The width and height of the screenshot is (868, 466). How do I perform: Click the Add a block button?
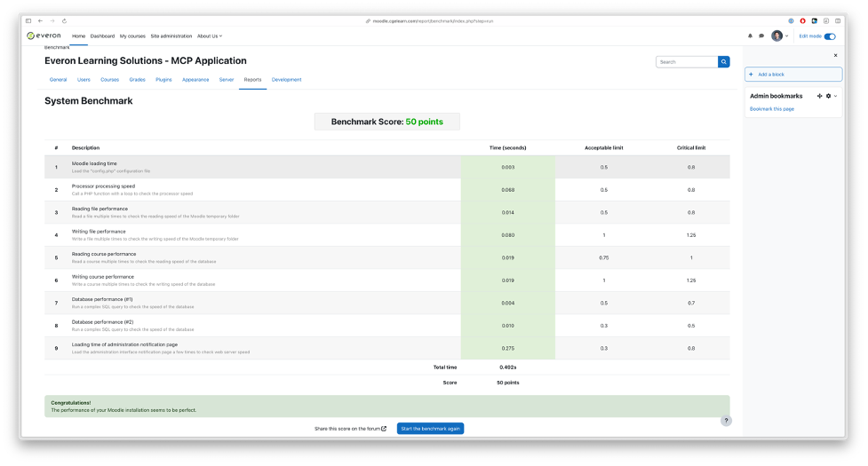(x=792, y=75)
